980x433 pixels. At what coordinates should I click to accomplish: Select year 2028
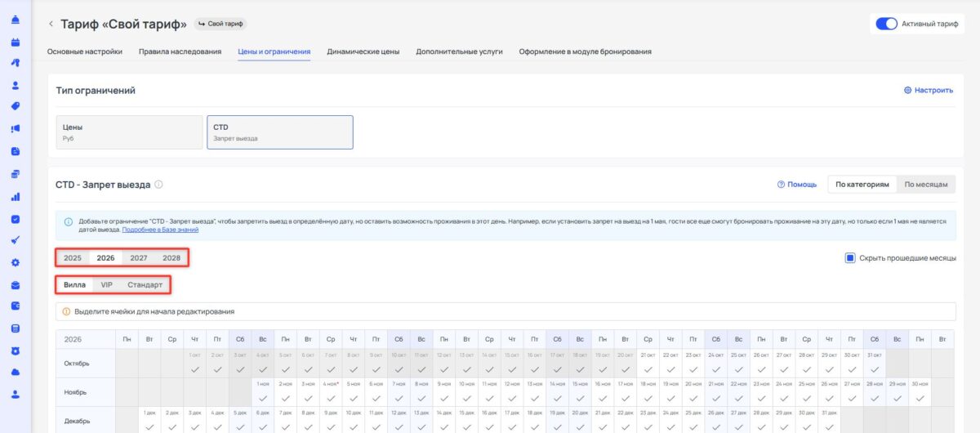[171, 258]
